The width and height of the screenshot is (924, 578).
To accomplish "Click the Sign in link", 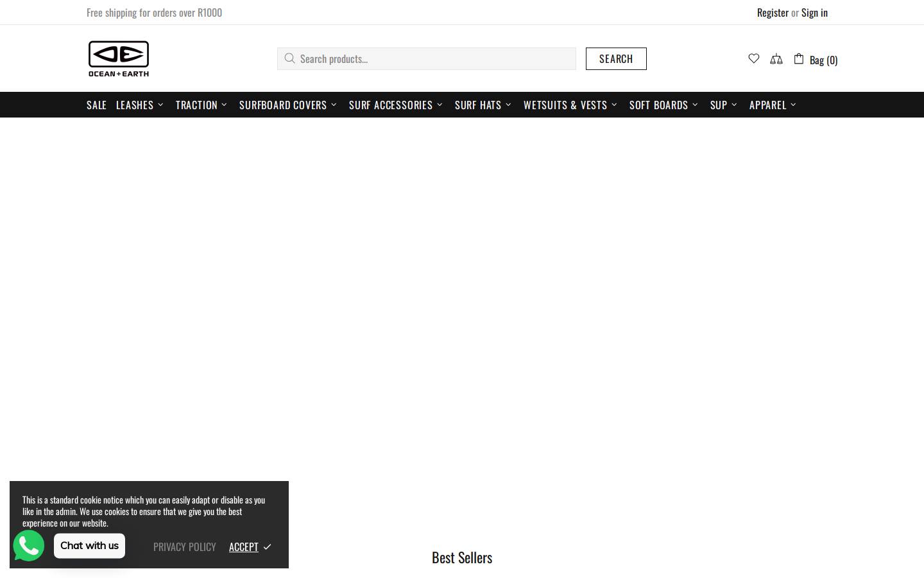I will pos(814,12).
